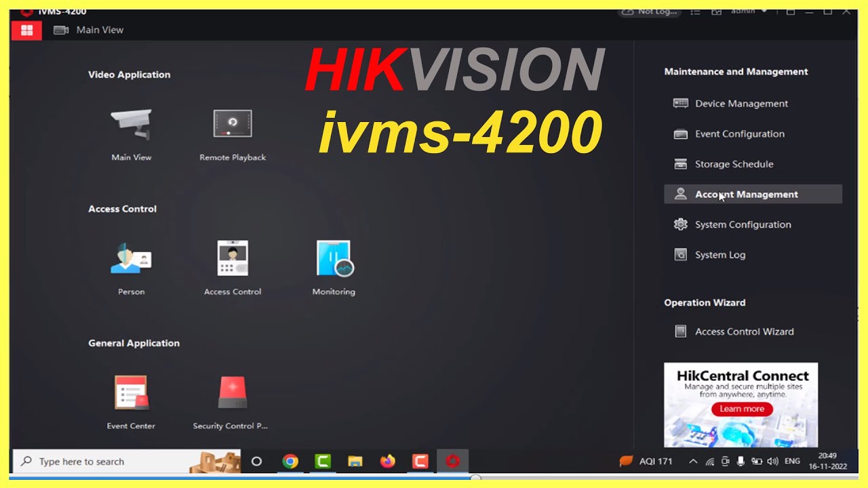Click the red home grid button
Image resolution: width=868 pixels, height=488 pixels.
[x=27, y=30]
